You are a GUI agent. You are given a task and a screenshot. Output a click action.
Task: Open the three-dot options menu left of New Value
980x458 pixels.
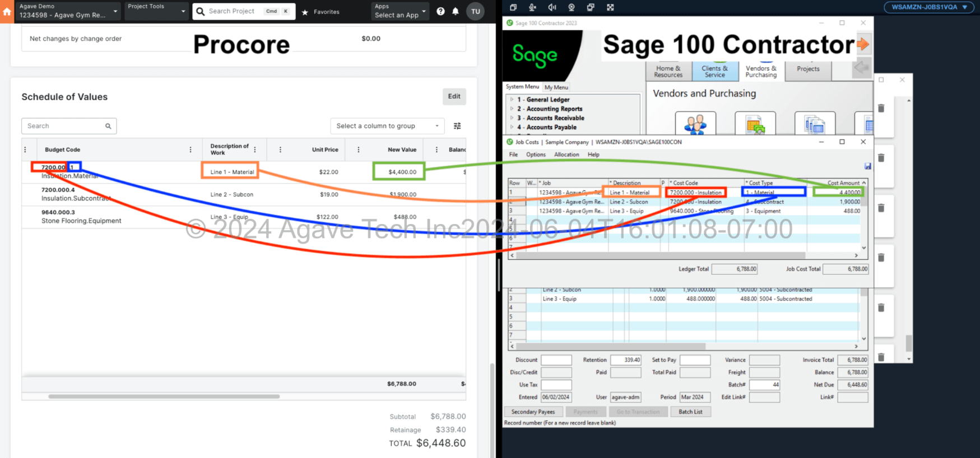pos(359,149)
